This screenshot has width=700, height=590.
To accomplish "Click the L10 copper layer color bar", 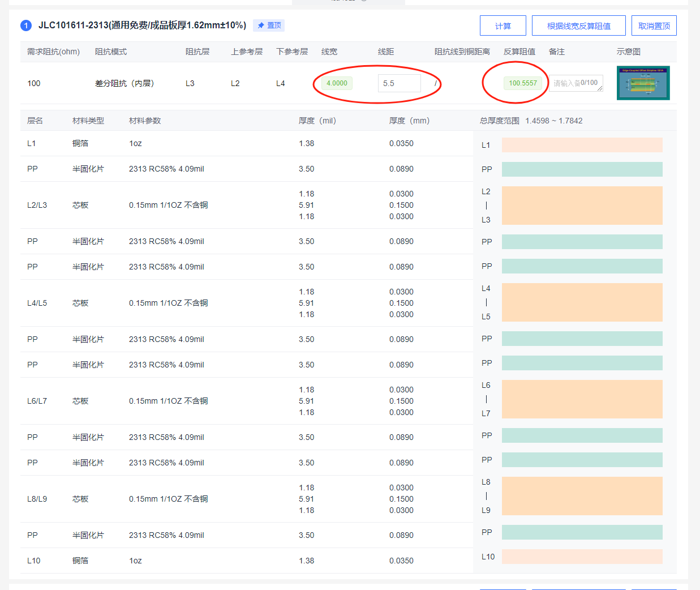I will pos(582,557).
